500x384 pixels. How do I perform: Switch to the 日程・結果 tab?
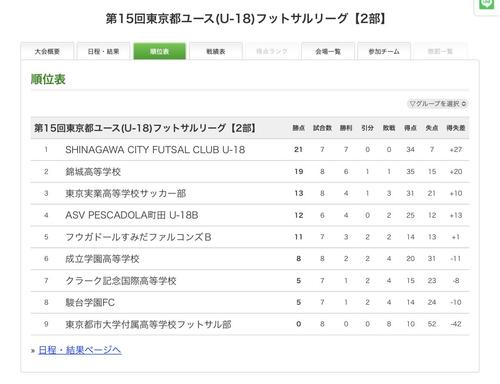[103, 51]
